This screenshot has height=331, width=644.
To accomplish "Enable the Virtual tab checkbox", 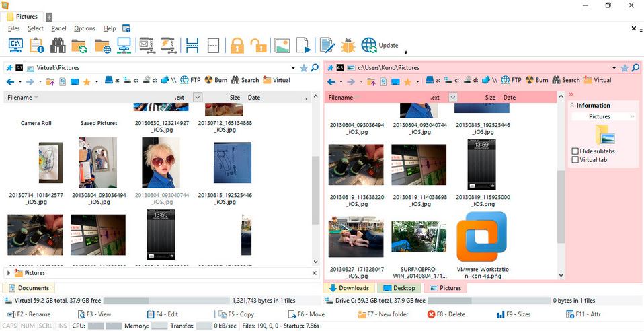I will click(x=575, y=160).
